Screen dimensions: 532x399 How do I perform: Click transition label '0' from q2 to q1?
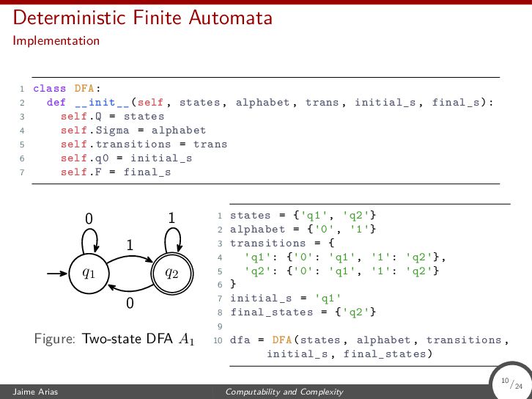[130, 303]
